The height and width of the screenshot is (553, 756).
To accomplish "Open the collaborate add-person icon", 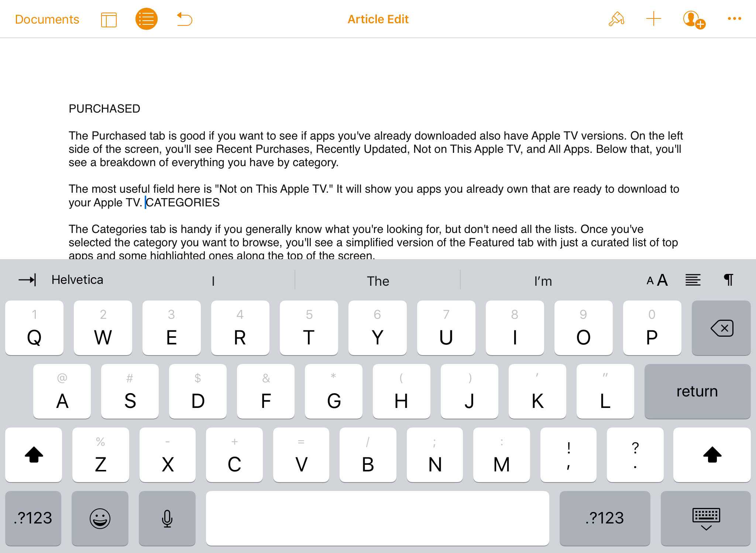I will click(694, 20).
